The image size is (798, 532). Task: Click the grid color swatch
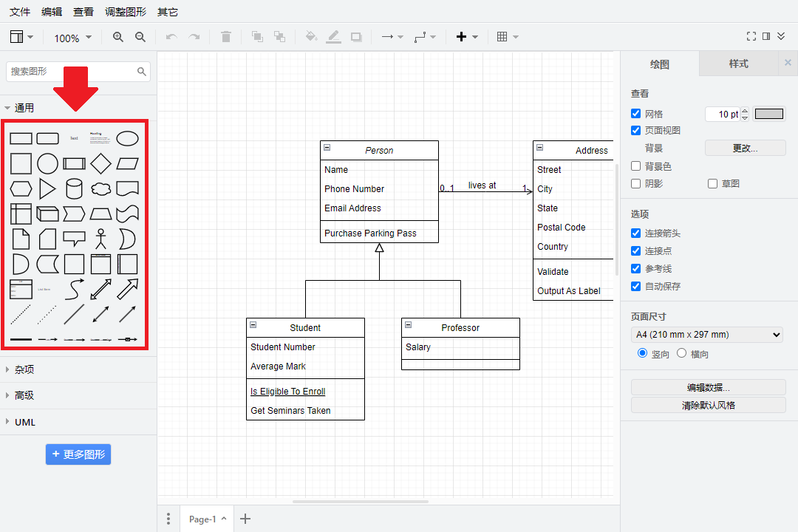[768, 114]
